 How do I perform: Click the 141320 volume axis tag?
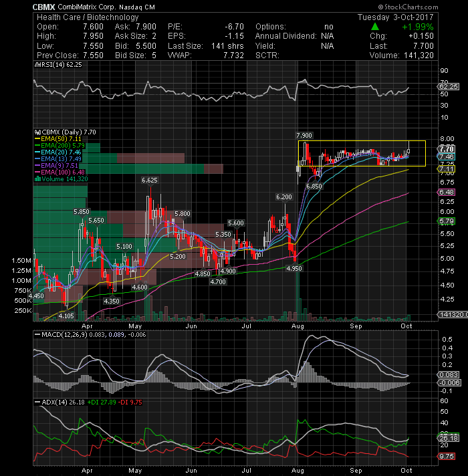[453, 314]
